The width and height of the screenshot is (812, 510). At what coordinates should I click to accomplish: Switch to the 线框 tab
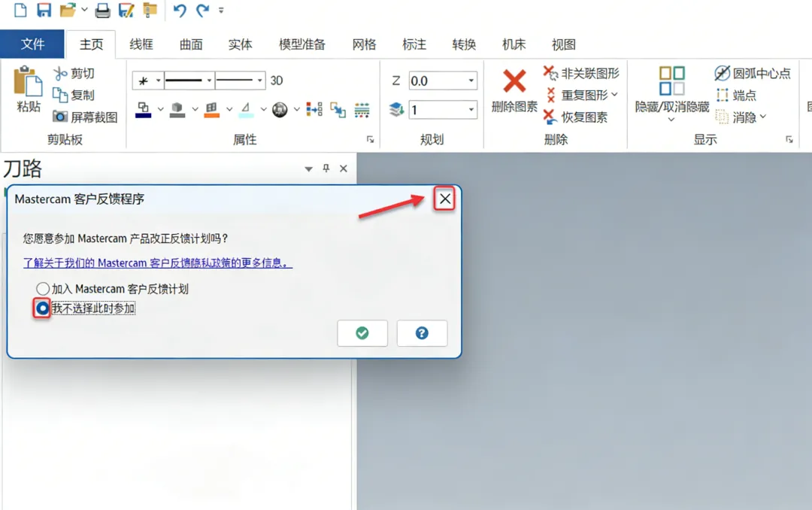[x=141, y=44]
